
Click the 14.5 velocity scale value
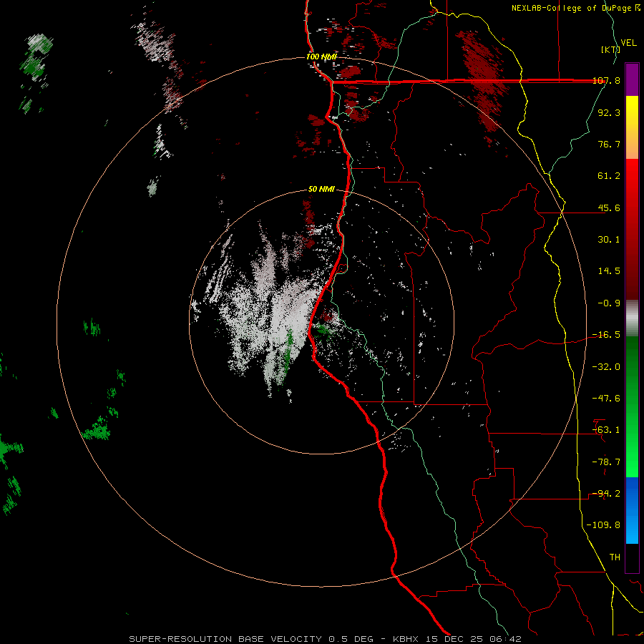click(609, 271)
